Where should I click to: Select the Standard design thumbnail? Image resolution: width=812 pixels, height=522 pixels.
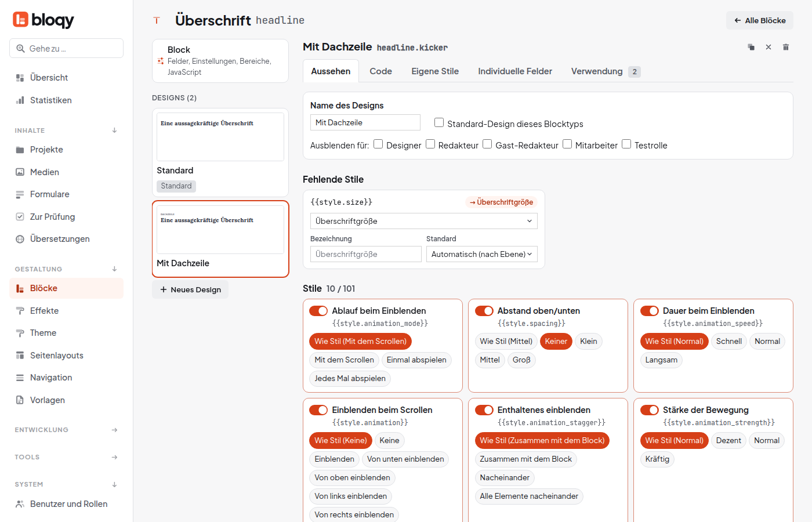[x=220, y=137]
